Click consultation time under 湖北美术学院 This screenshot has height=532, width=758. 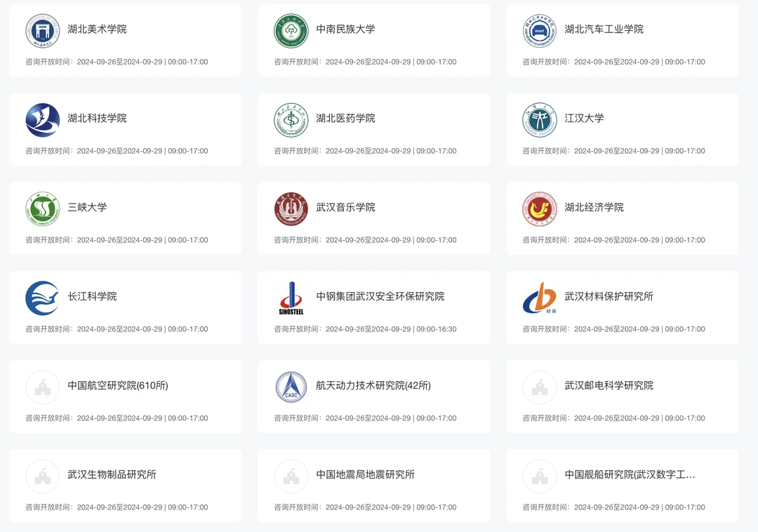[117, 62]
